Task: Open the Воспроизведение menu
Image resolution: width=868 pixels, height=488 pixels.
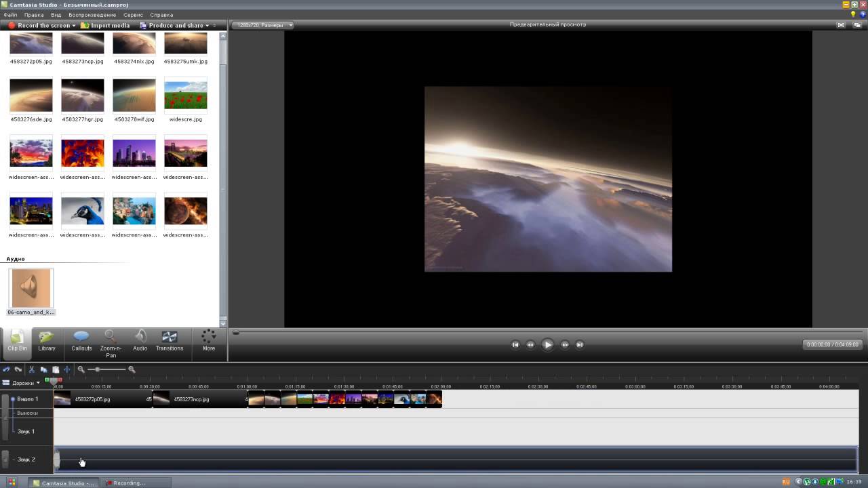Action: click(x=92, y=15)
